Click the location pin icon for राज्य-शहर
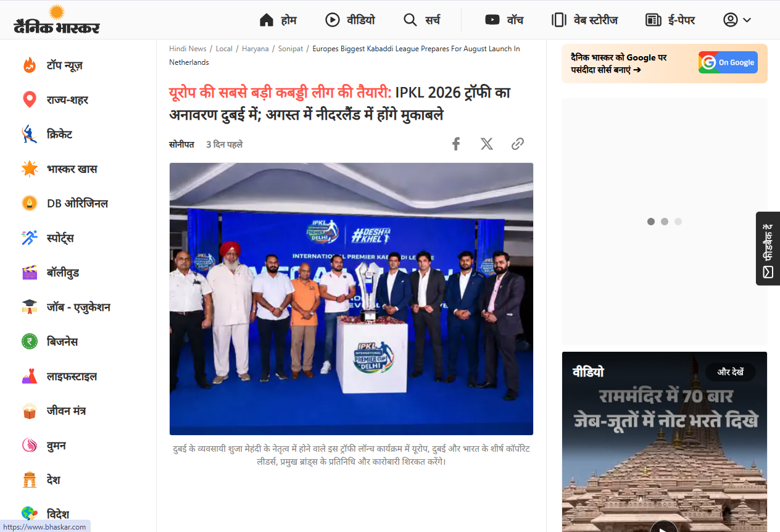 pyautogui.click(x=30, y=99)
